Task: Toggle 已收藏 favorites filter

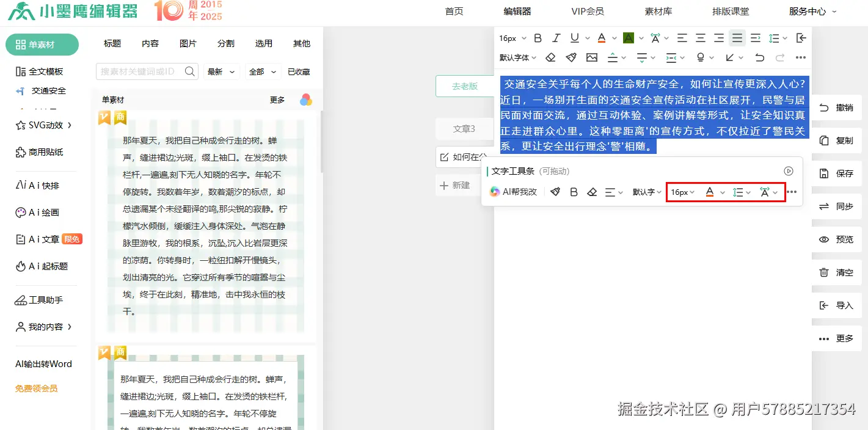Action: (299, 71)
